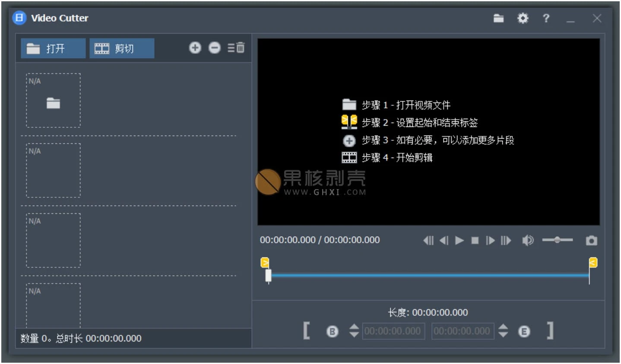Click the frame-step forward icon

click(491, 241)
